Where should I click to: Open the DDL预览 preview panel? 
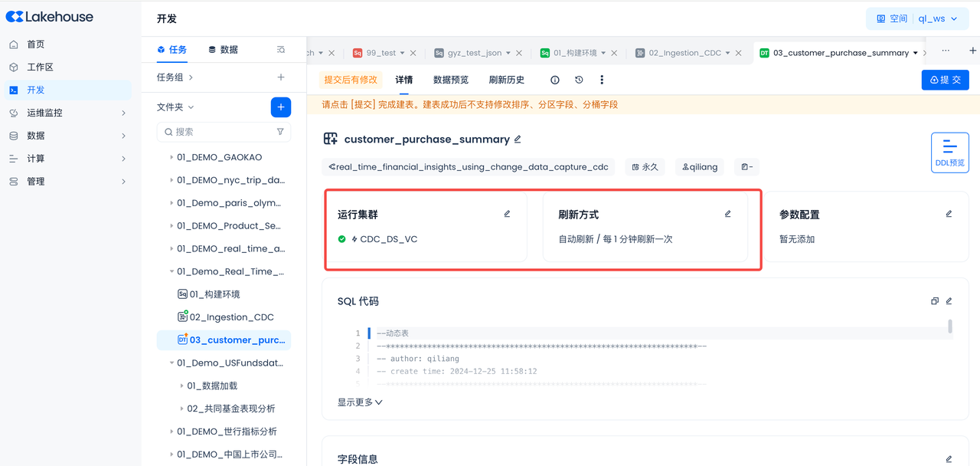point(949,152)
